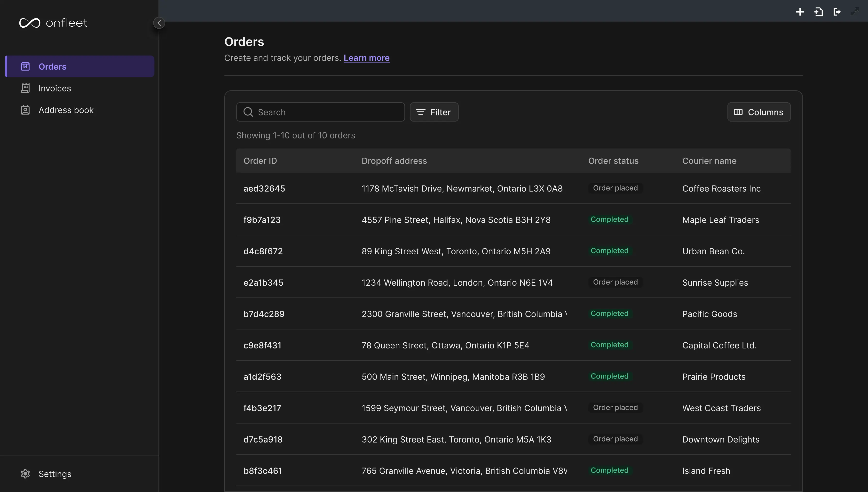Click courier name Prairie Products
This screenshot has height=492, width=868.
(714, 377)
